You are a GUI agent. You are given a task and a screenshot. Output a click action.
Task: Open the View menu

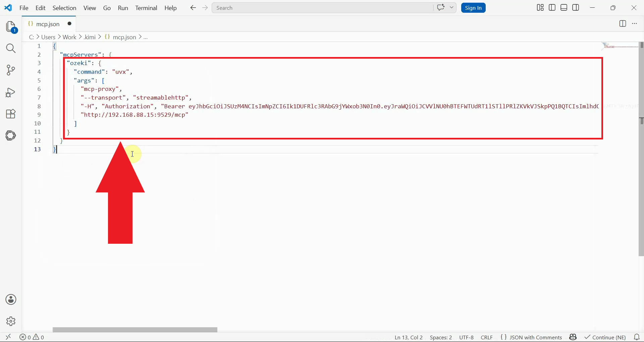tap(90, 8)
